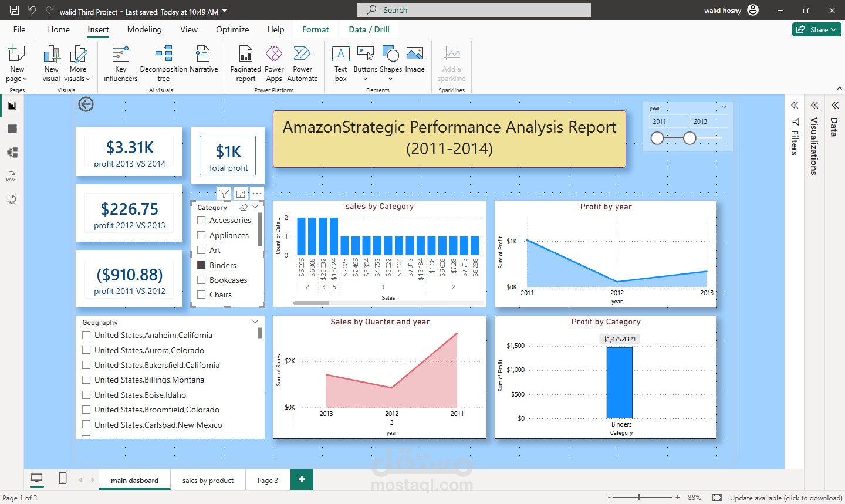
Task: Expand the Data pane
Action: pyautogui.click(x=834, y=105)
